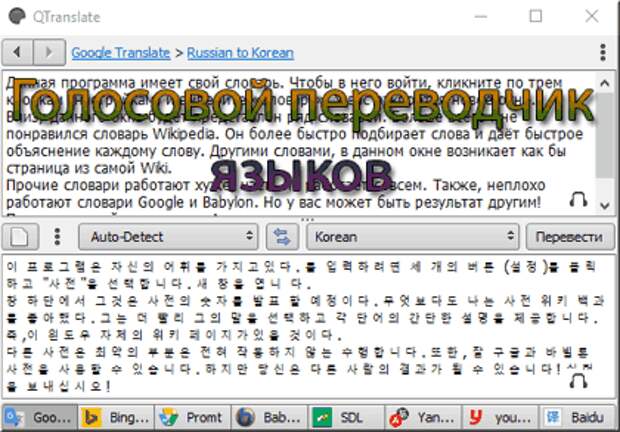Play audio of the Korean translation
Viewport: 620px width, 432px height.
click(x=577, y=380)
